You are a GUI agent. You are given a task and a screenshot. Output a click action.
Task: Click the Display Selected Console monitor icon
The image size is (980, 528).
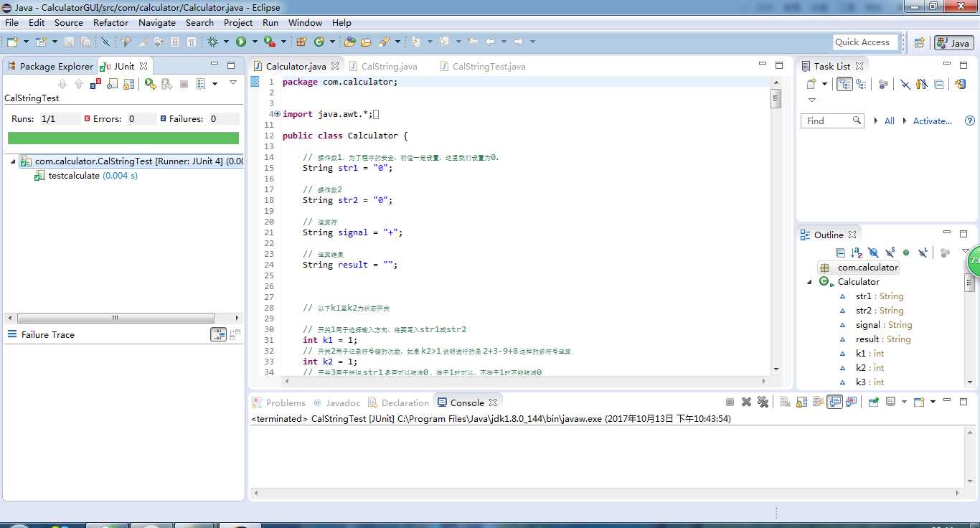point(891,402)
